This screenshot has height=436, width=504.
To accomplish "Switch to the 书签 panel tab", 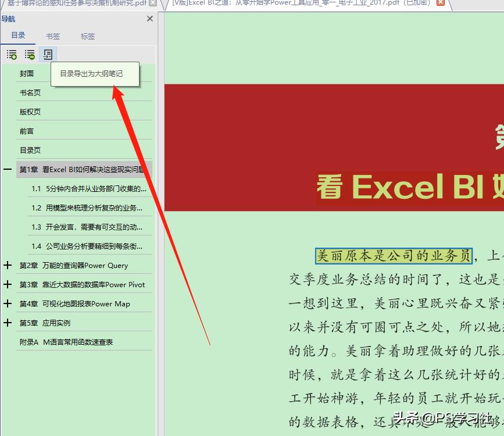I will click(x=53, y=36).
